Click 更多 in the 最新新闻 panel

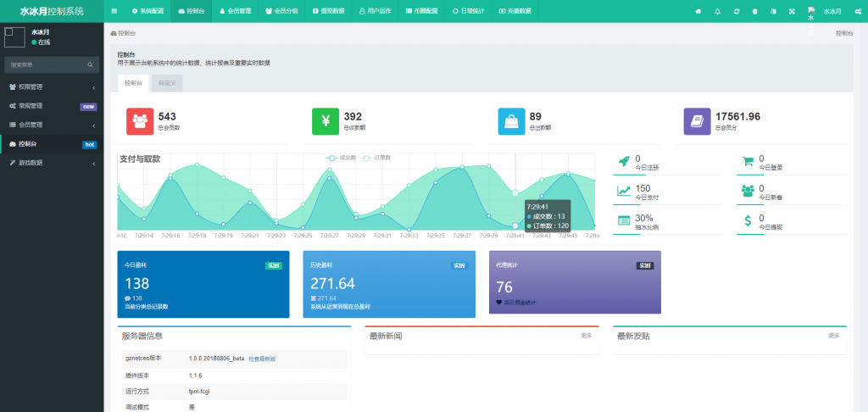tap(586, 336)
